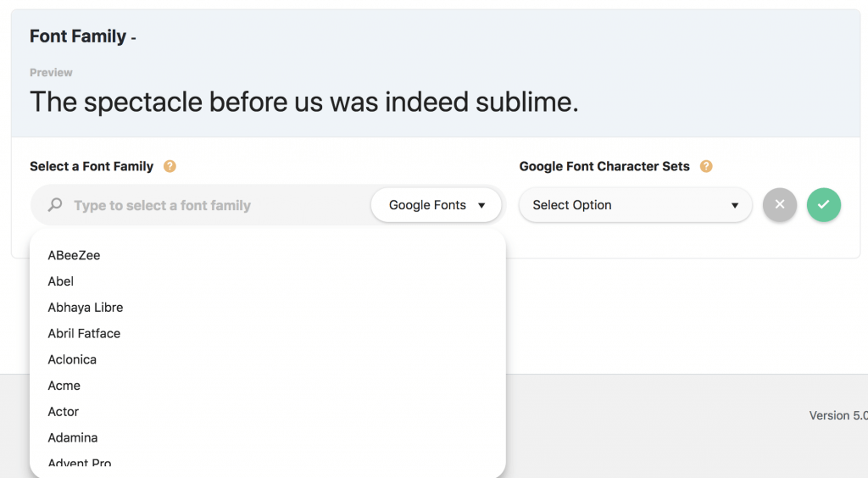The height and width of the screenshot is (478, 868).
Task: Pick the Actor font entry
Action: pyautogui.click(x=64, y=412)
